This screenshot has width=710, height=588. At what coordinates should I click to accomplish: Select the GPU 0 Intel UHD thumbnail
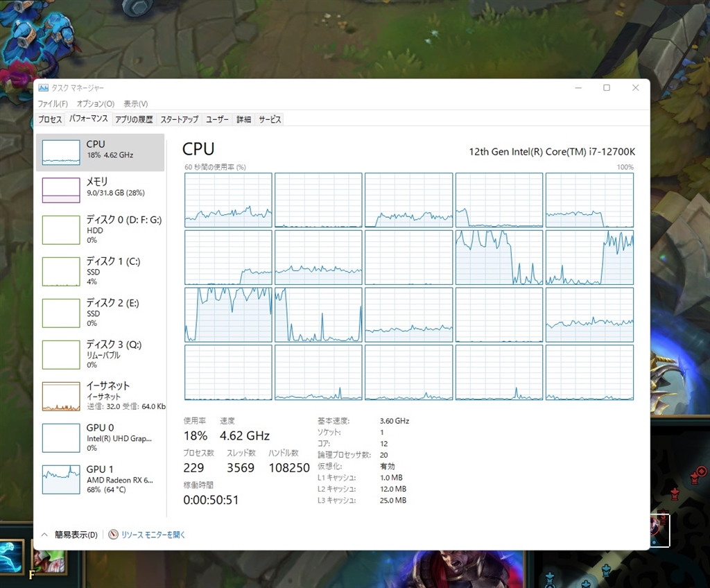tap(61, 438)
